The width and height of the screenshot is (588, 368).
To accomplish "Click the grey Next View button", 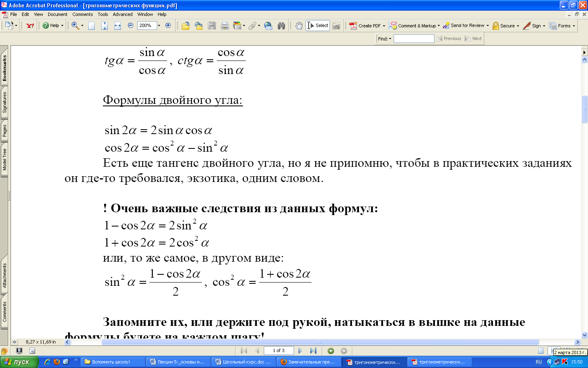I will tap(344, 350).
